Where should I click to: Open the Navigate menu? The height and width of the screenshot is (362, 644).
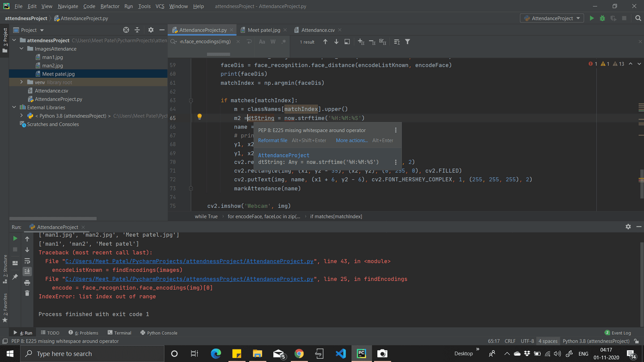tap(68, 6)
